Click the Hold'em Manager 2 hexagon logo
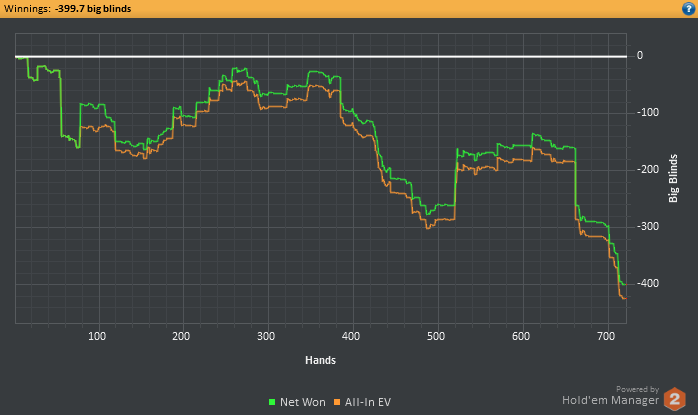Viewport: 698px width, 415px height. pyautogui.click(x=675, y=399)
